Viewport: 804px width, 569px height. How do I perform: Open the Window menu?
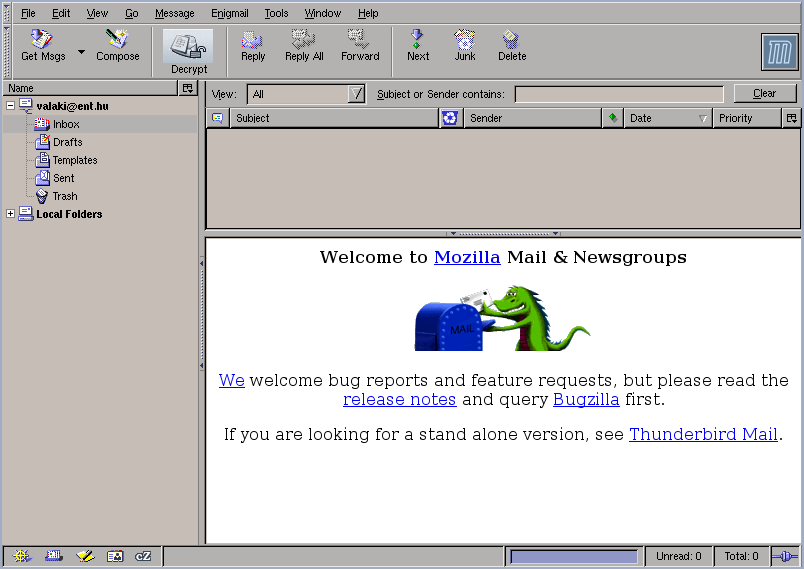click(x=323, y=13)
